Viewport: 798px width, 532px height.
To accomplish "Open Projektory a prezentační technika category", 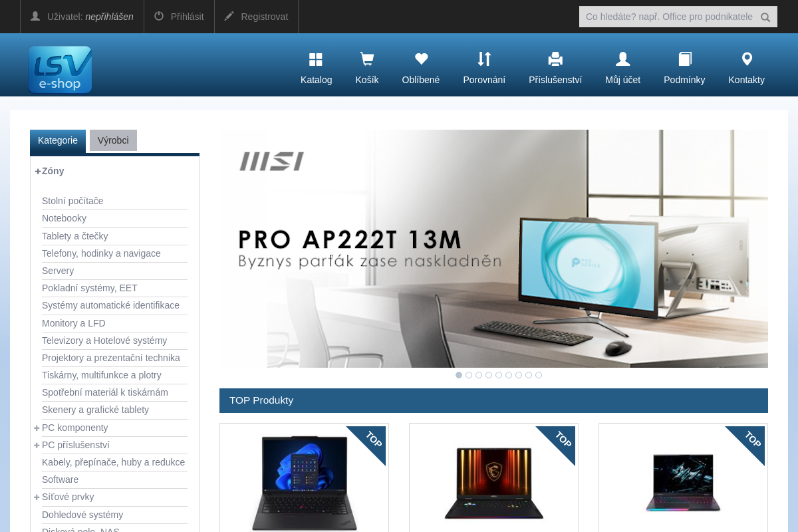I will (111, 358).
